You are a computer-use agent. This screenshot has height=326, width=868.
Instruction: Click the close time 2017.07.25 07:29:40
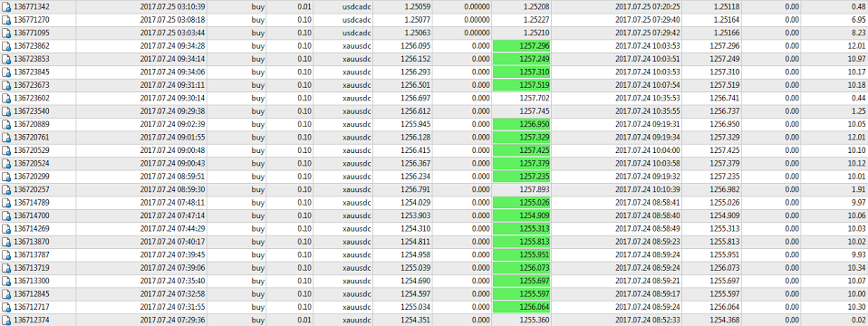(648, 20)
